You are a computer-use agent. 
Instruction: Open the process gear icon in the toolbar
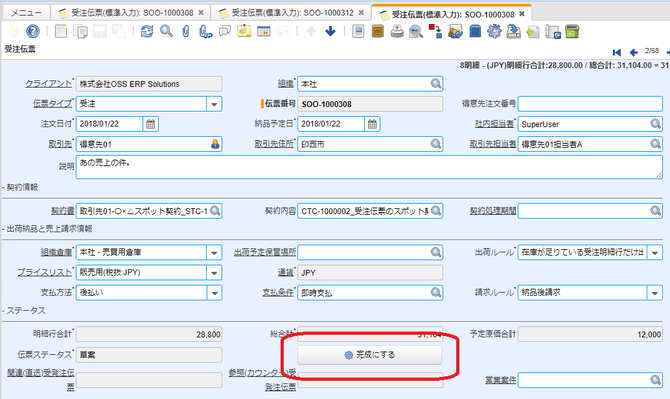point(494,31)
